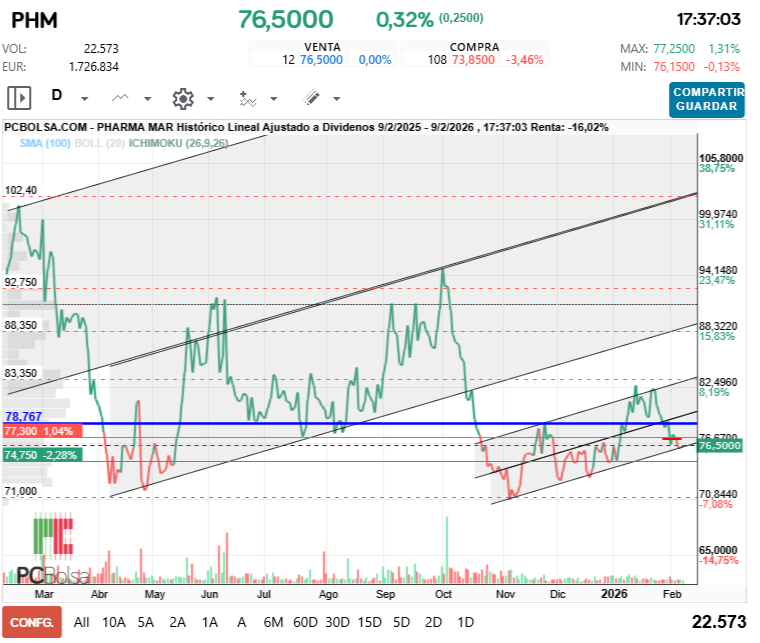Click the add indicator comparison icon
This screenshot has width=760, height=643.
coord(247,98)
